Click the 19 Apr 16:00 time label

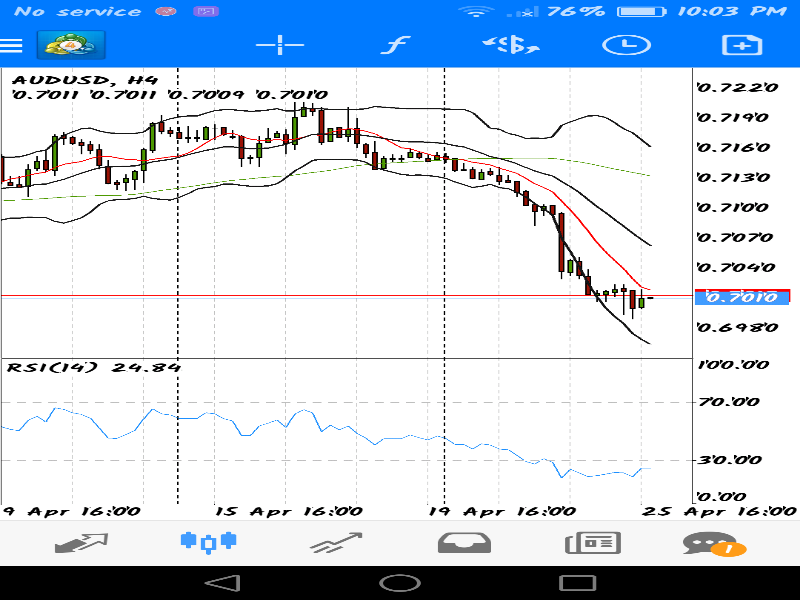pyautogui.click(x=502, y=511)
